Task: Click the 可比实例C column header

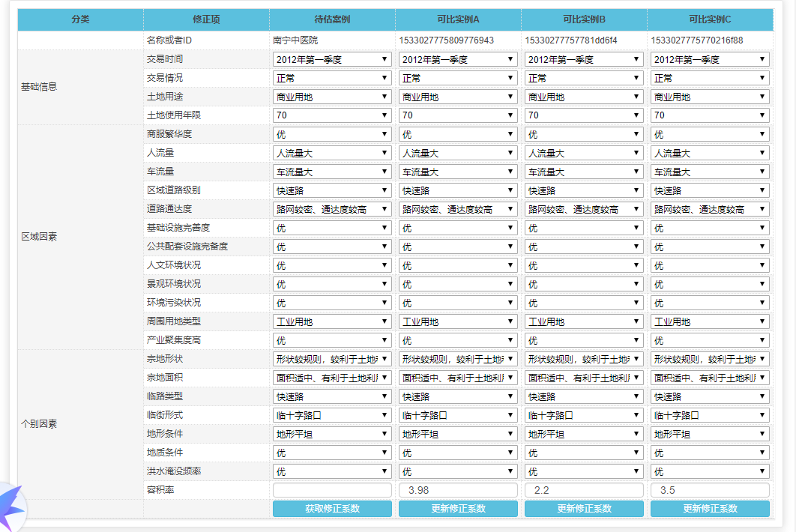Action: click(x=710, y=19)
